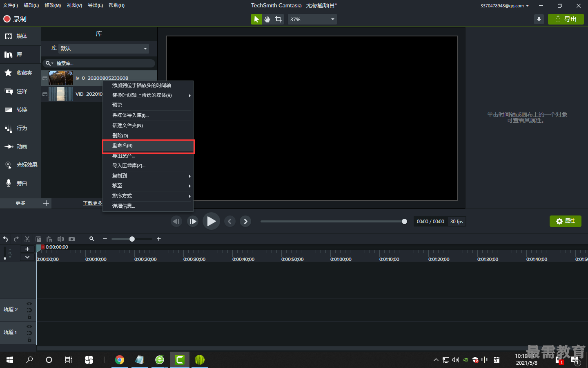Toggle the lock icon for 轨道 2

tap(29, 317)
